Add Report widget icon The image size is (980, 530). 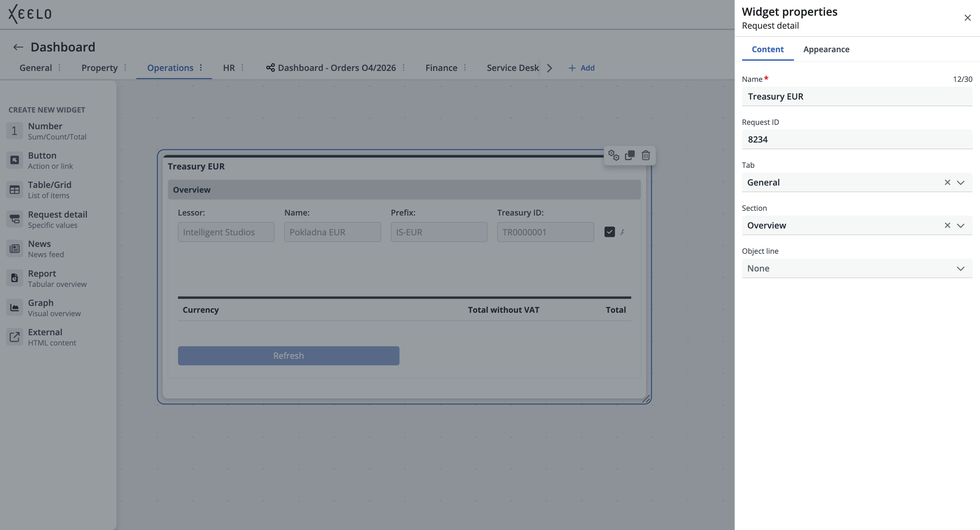pos(14,278)
